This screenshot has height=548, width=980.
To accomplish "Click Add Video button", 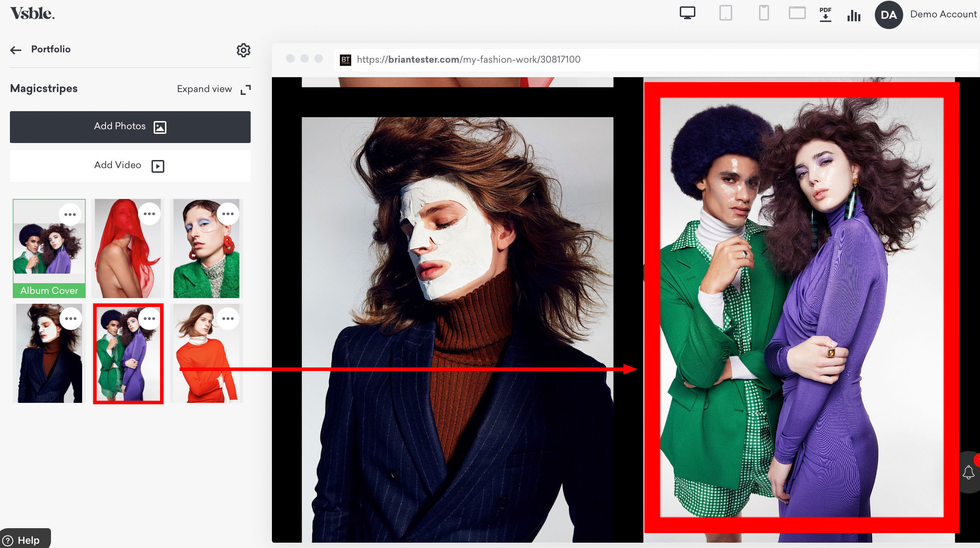I will click(x=130, y=165).
